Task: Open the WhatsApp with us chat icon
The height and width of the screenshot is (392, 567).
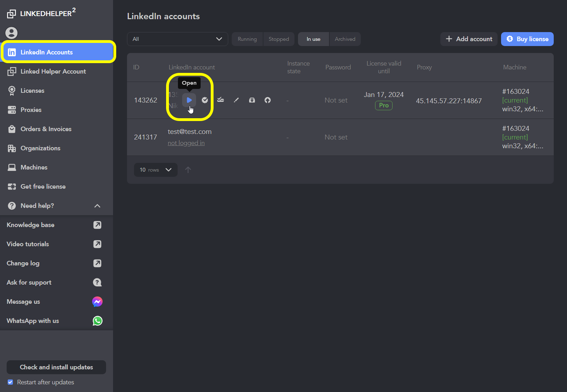Action: coord(97,321)
